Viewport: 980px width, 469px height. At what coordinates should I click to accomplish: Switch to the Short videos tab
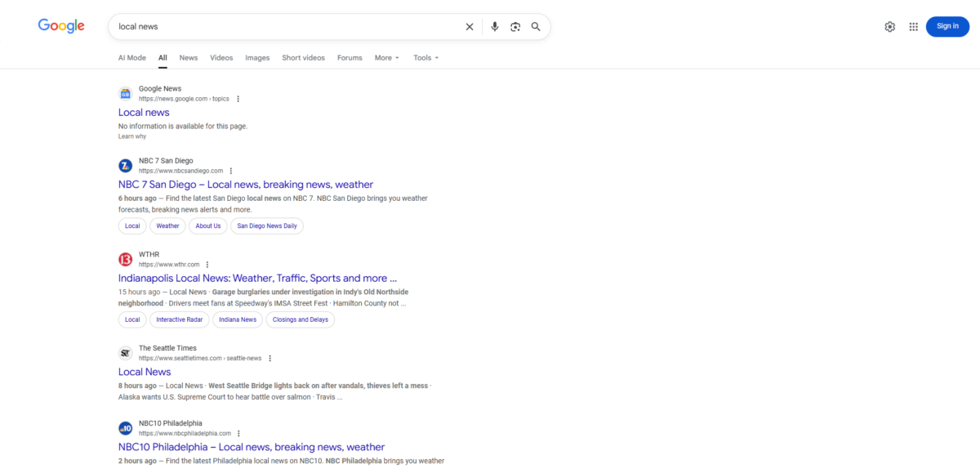[303, 58]
